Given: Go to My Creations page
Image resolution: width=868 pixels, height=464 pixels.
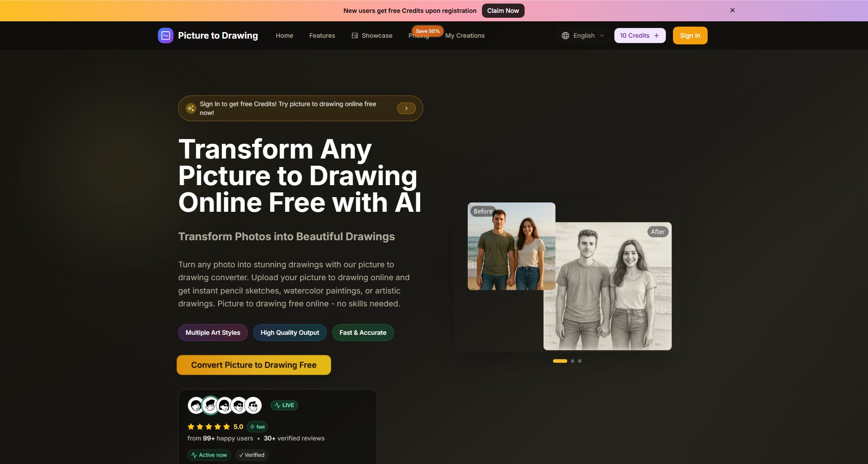Looking at the screenshot, I should click(465, 36).
